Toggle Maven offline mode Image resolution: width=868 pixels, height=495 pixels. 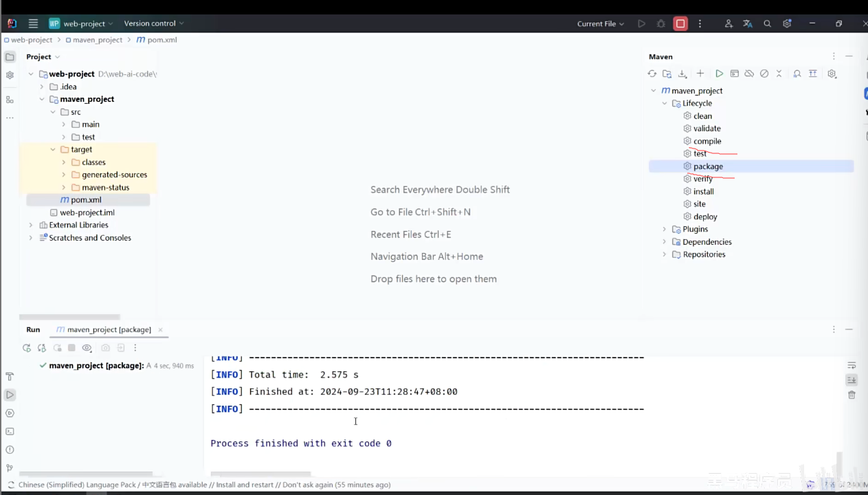[x=749, y=74]
